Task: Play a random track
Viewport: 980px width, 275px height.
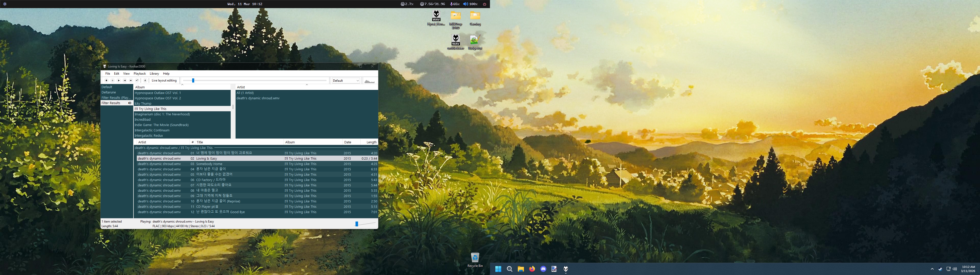Action: (x=137, y=80)
